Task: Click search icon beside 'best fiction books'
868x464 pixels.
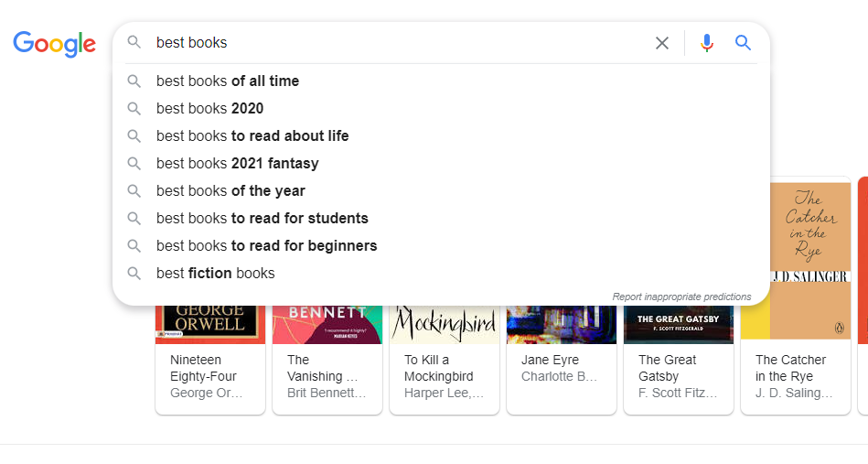Action: click(134, 273)
